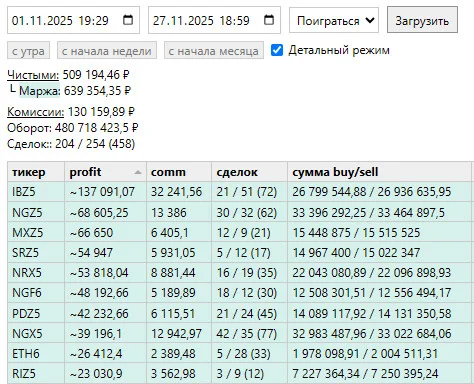
Task: Click the Маржа amount 639 354,35 ₽
Action: [x=97, y=91]
